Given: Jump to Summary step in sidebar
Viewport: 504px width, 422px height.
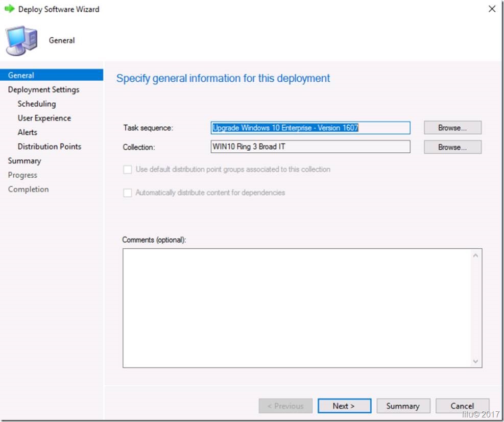Looking at the screenshot, I should tap(25, 160).
